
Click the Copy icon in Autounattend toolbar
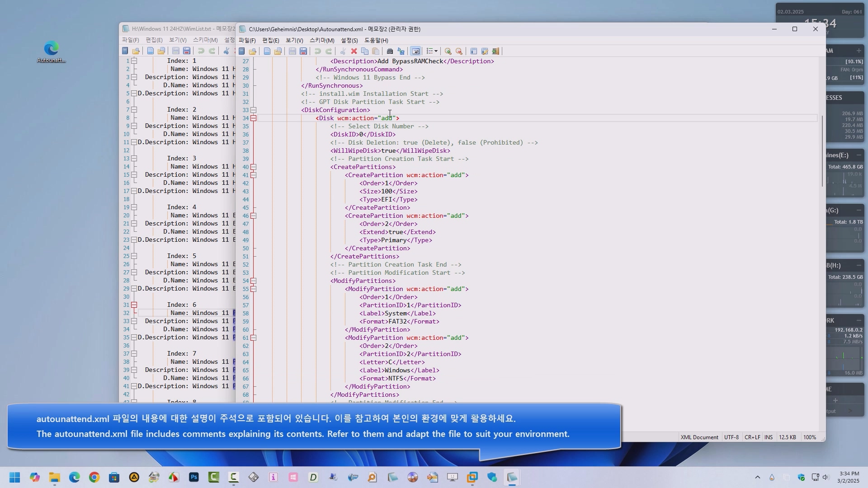pos(365,51)
